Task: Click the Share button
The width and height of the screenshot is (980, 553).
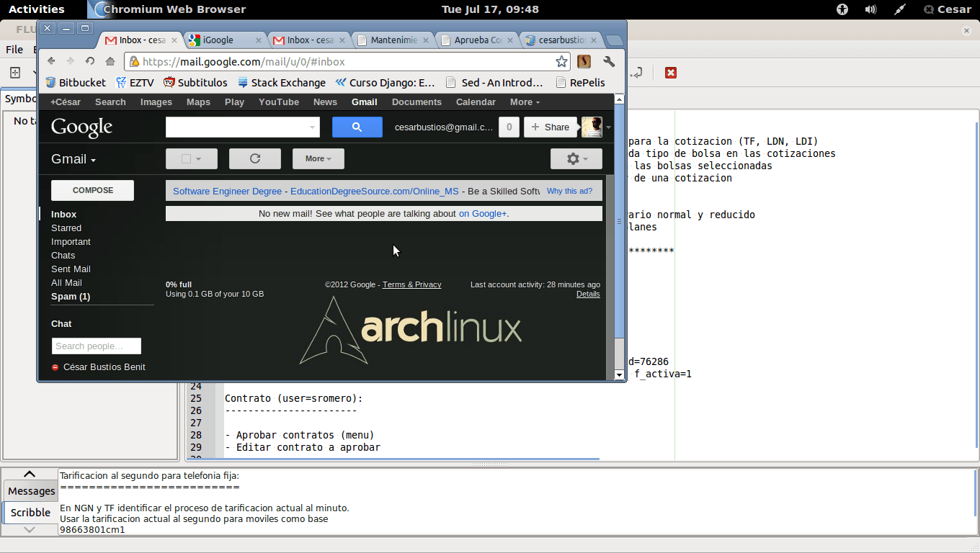Action: tap(551, 127)
